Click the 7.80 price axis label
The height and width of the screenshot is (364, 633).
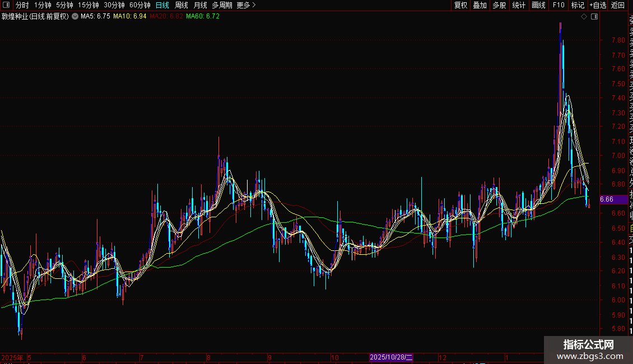[618, 40]
